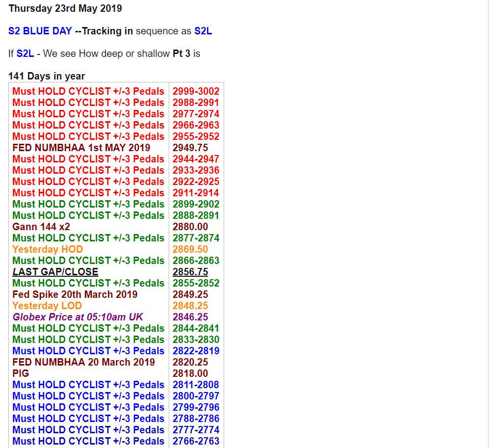Select the Yesterday HOD label

[48, 249]
